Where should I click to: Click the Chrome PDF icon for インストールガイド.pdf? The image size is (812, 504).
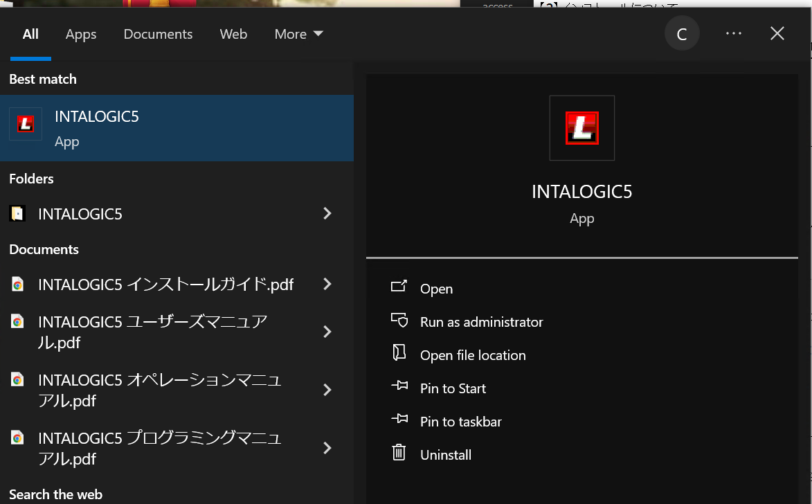tap(17, 285)
